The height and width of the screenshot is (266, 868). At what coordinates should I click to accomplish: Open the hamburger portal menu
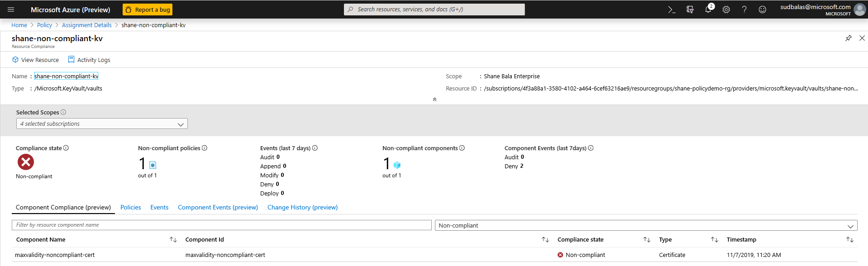pos(11,9)
